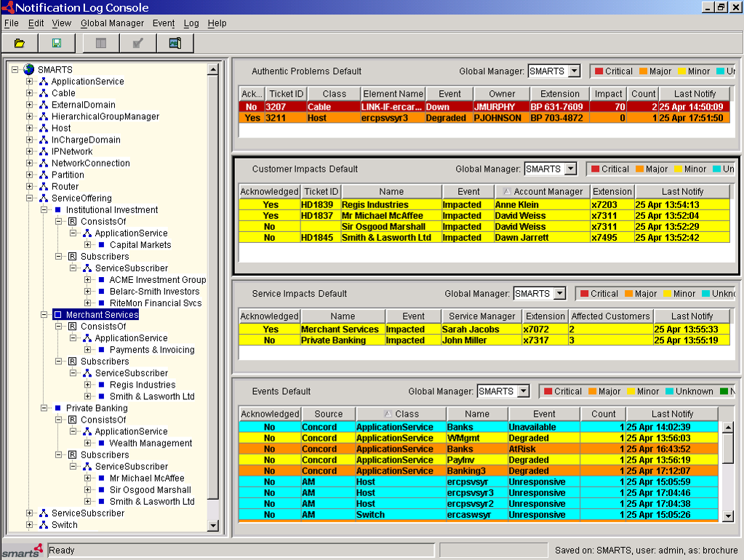Open the File menu
Screen dimensions: 744x560
pyautogui.click(x=12, y=23)
